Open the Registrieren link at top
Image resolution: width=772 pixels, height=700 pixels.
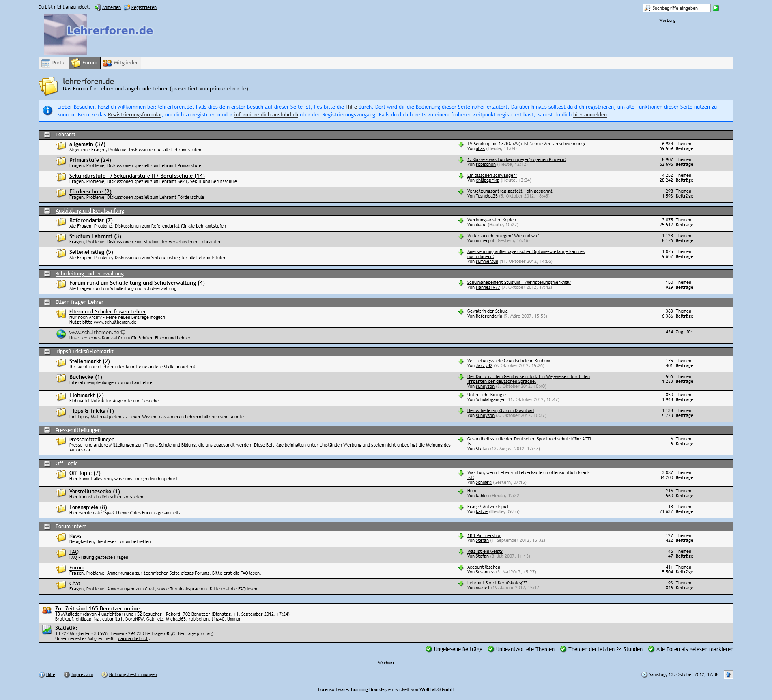pos(144,7)
